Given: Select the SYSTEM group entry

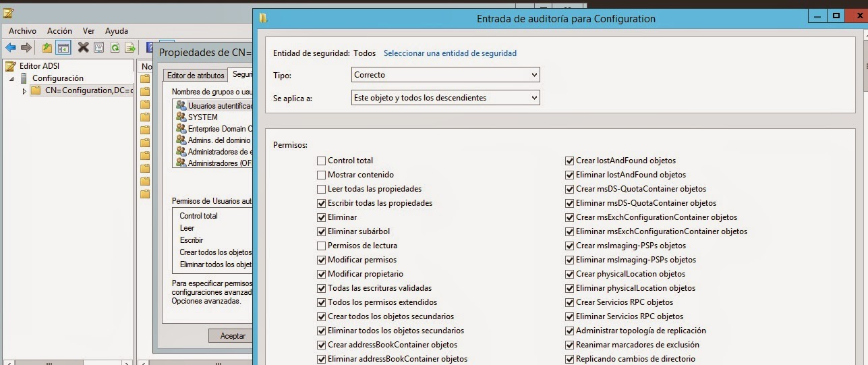Looking at the screenshot, I should tap(202, 117).
